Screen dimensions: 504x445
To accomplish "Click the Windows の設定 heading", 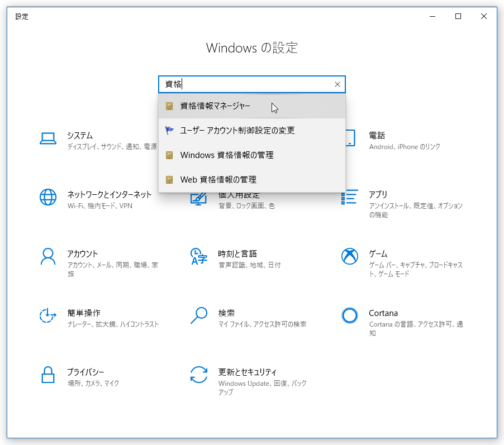I will point(252,48).
